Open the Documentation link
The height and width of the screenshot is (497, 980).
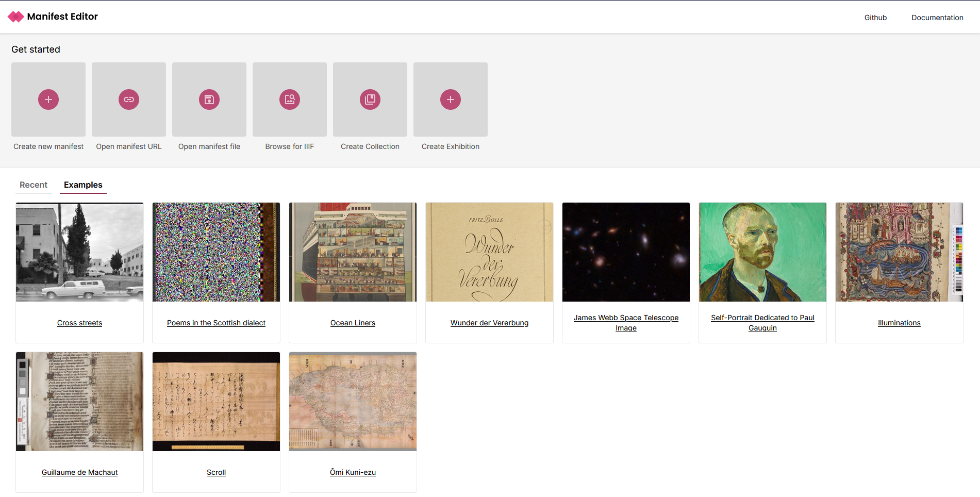[937, 18]
